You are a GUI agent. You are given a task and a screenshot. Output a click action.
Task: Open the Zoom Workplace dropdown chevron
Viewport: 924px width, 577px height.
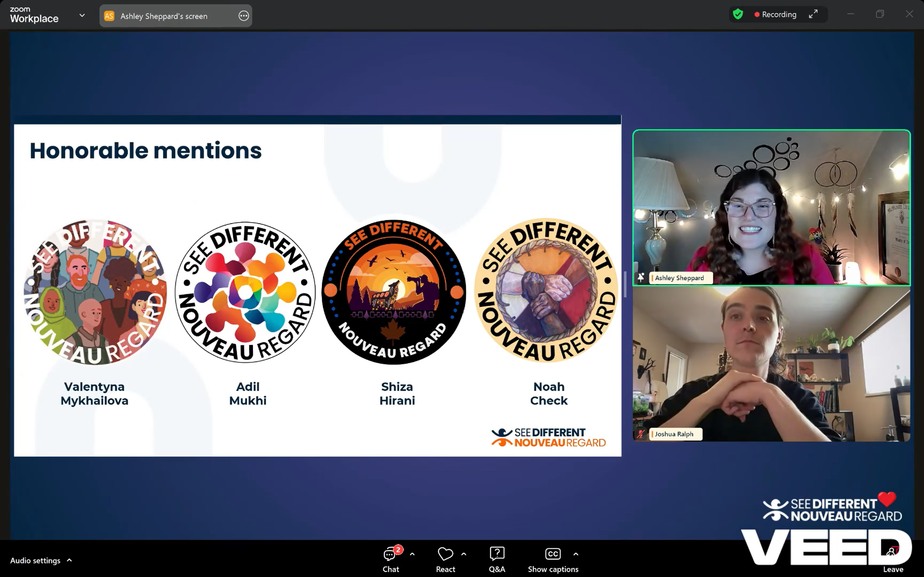pos(82,15)
